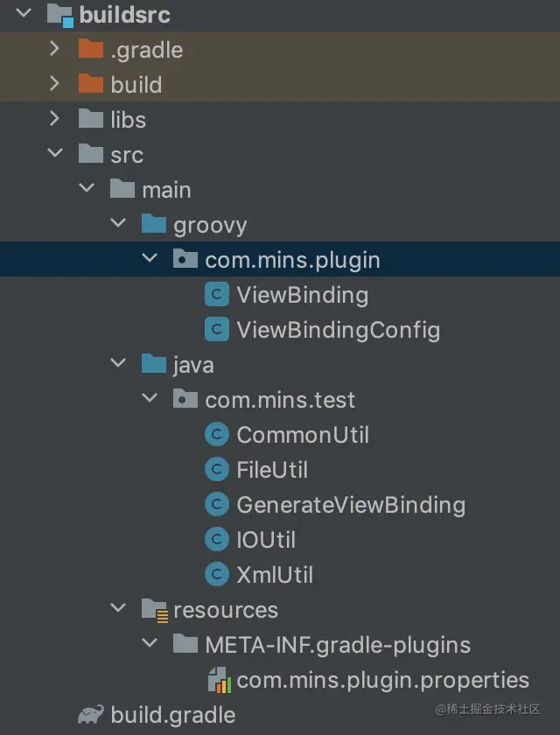Screen dimensions: 560x735
Task: Open FileUtil in the tree
Action: tap(271, 470)
